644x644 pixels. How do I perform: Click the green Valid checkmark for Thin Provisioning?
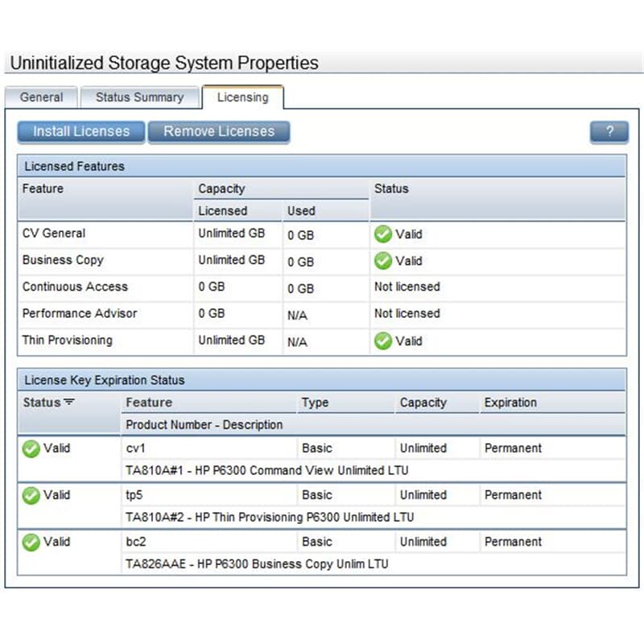pyautogui.click(x=383, y=341)
